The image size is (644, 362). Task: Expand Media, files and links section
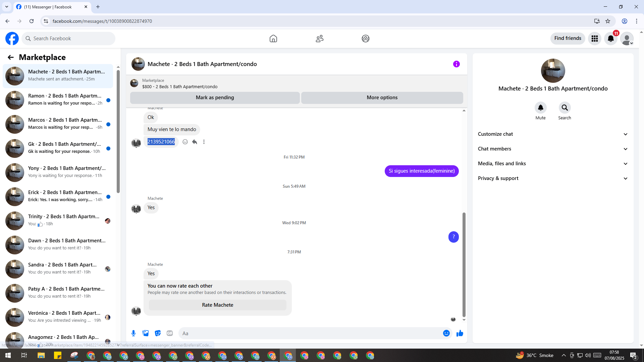[553, 164]
